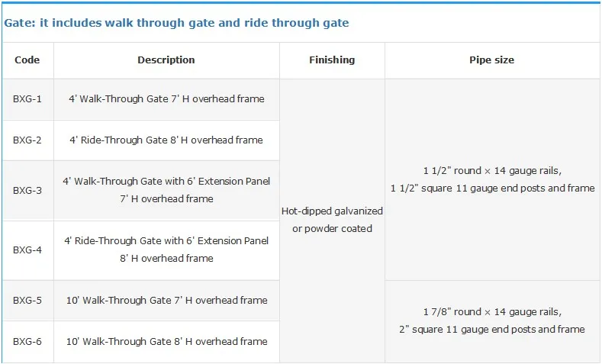Click the 1 7/8" round rails pipe size cell
The height and width of the screenshot is (364, 602).
tap(492, 321)
